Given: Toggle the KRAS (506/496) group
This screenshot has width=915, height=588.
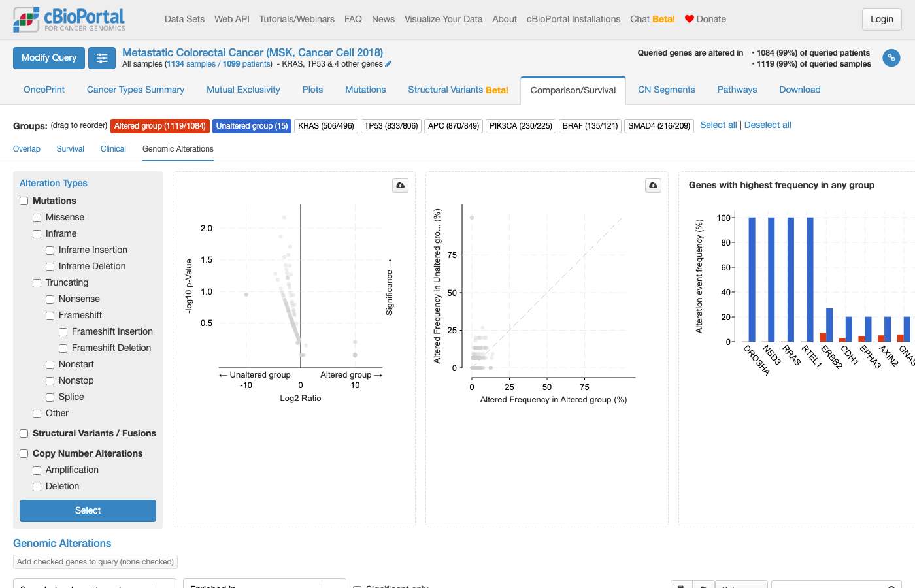Looking at the screenshot, I should point(326,126).
